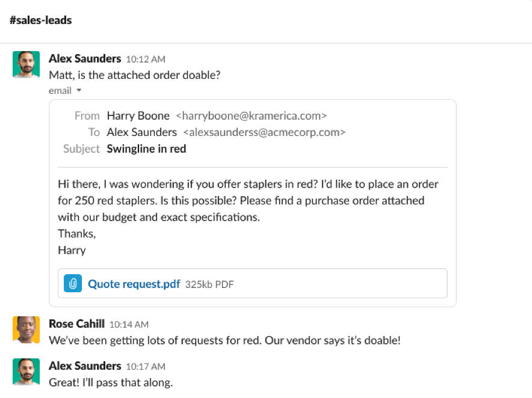Viewport: 532px width, 398px height.
Task: Click Rose Cahill's profile avatar
Action: [26, 329]
